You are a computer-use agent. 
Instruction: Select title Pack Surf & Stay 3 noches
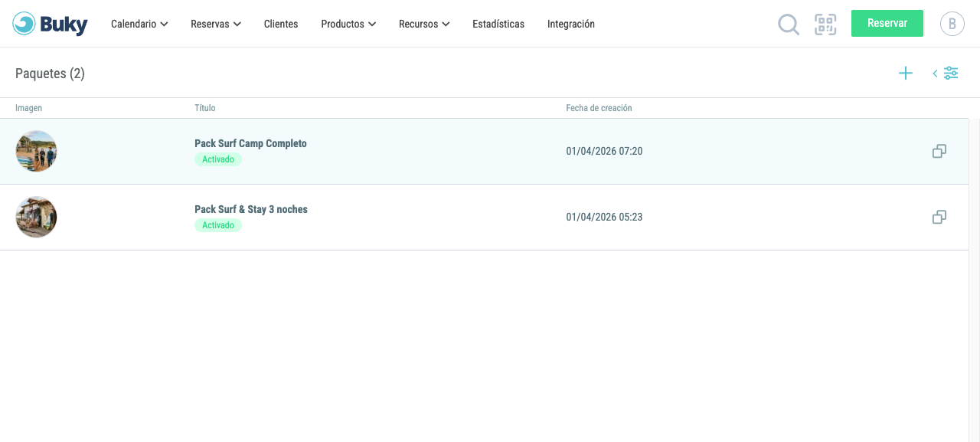point(251,209)
